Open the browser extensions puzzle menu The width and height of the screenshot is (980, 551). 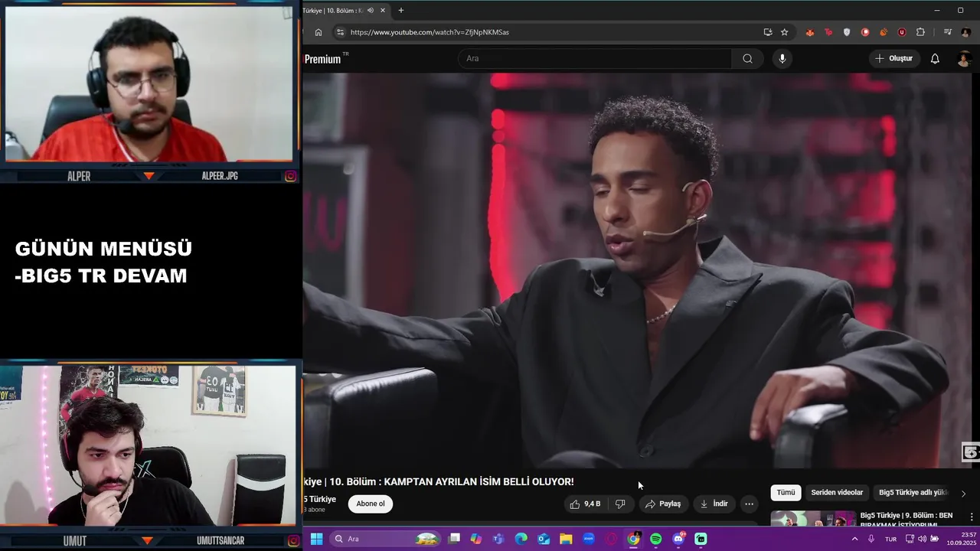click(x=920, y=32)
